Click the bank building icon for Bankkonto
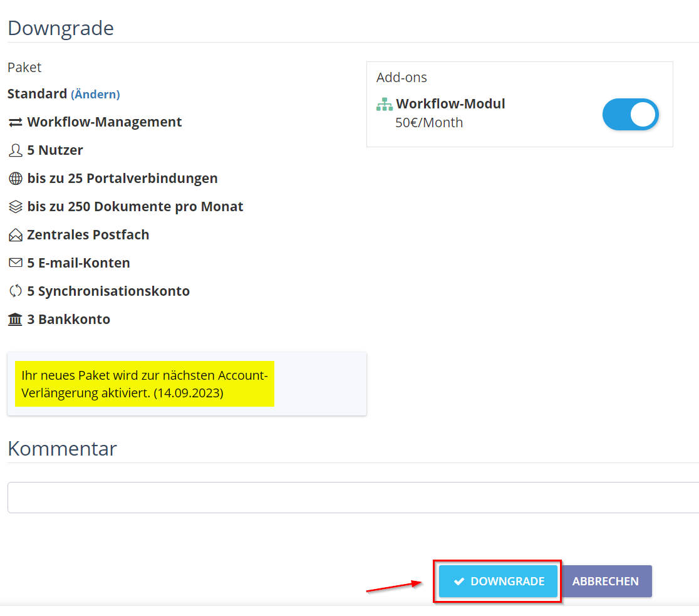699x616 pixels. point(15,320)
